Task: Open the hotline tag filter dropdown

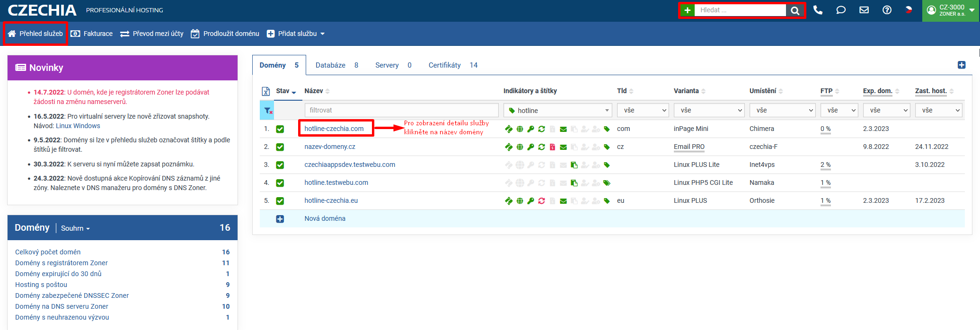Action: 557,111
